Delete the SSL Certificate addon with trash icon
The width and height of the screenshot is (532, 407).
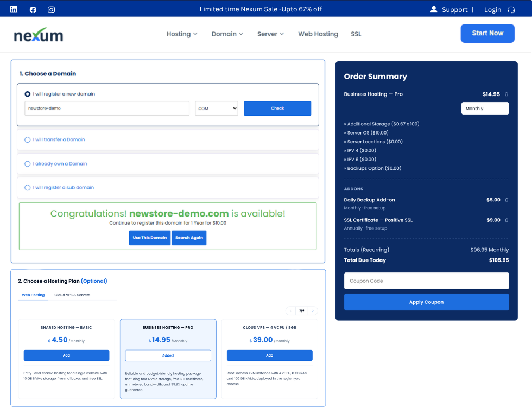[506, 220]
